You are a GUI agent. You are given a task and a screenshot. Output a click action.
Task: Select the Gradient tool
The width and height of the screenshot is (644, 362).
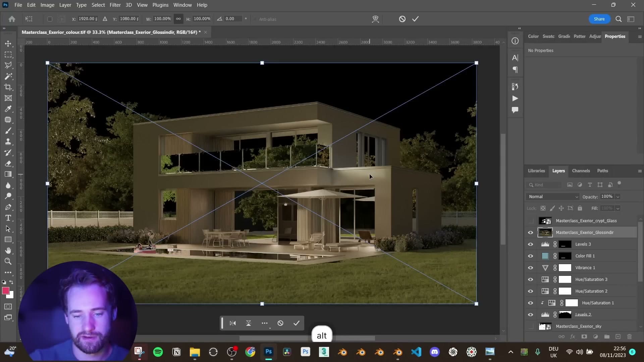8,174
